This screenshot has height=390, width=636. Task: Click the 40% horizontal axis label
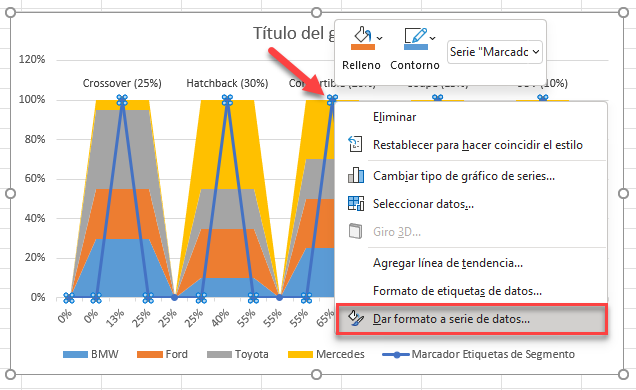[x=220, y=318]
